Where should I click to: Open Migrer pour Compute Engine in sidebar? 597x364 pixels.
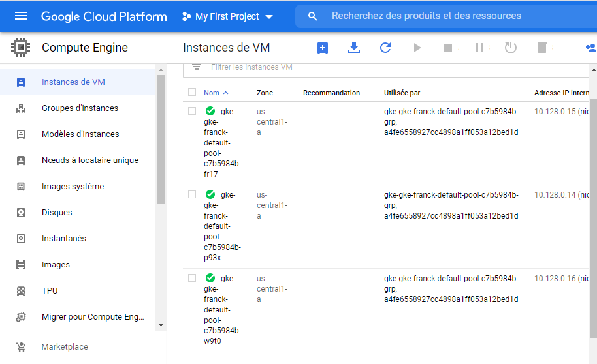(78, 317)
